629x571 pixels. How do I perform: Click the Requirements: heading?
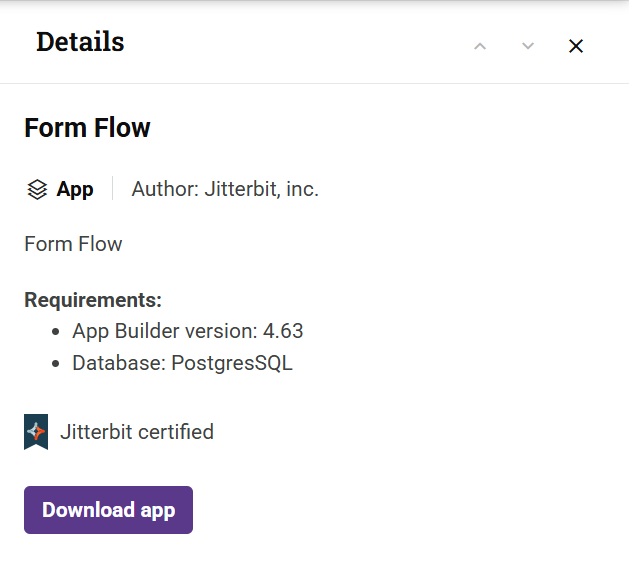coord(93,300)
